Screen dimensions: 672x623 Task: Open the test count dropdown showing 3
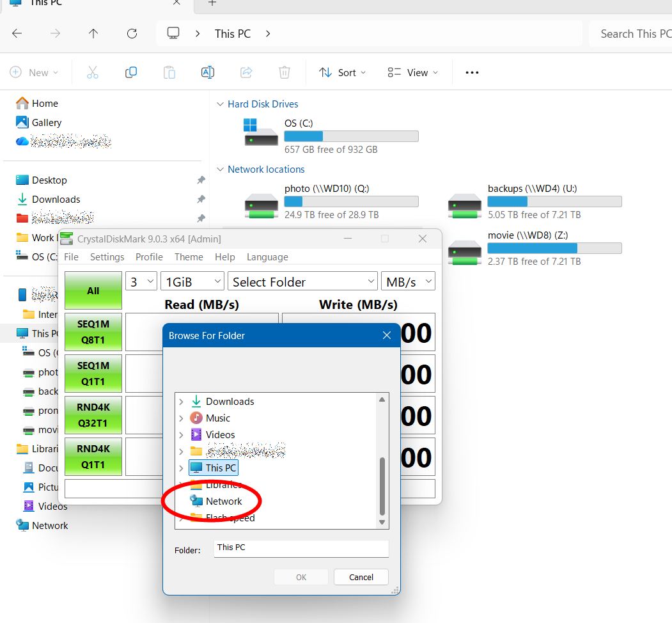[141, 281]
